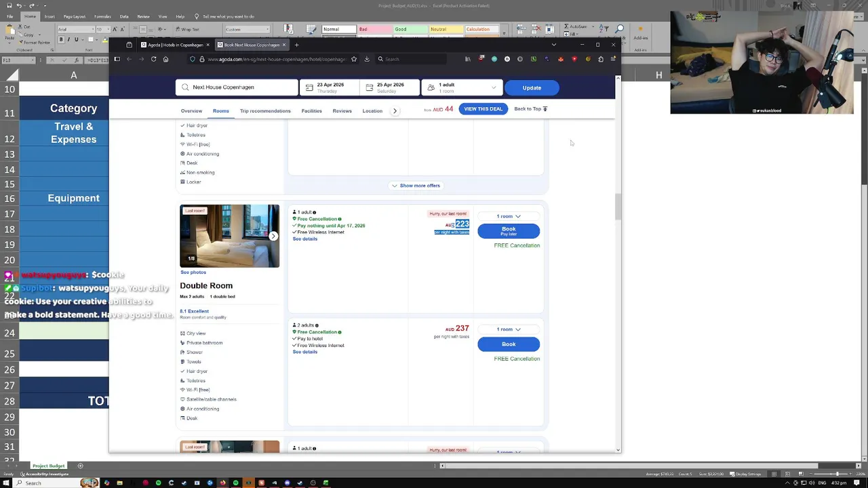Screen dimensions: 868x488
Task: Open the browser library icon
Action: pyautogui.click(x=467, y=59)
